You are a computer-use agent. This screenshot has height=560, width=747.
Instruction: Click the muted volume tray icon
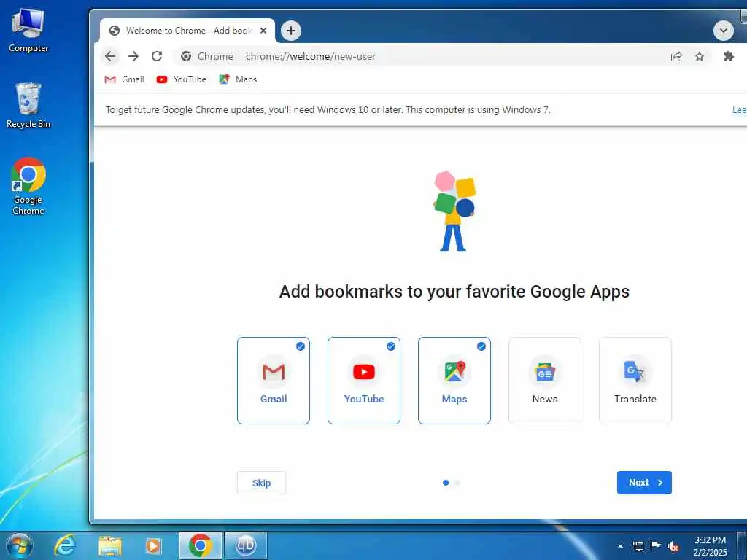click(673, 547)
